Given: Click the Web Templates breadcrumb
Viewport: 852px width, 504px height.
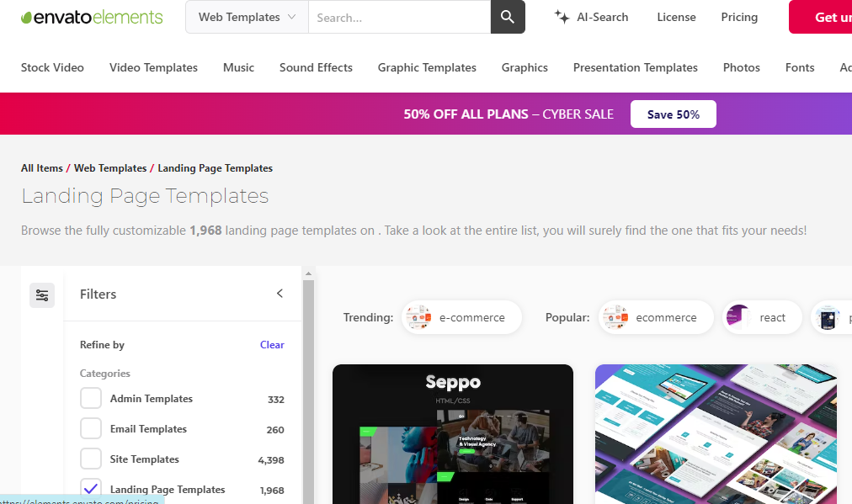Looking at the screenshot, I should pos(110,168).
